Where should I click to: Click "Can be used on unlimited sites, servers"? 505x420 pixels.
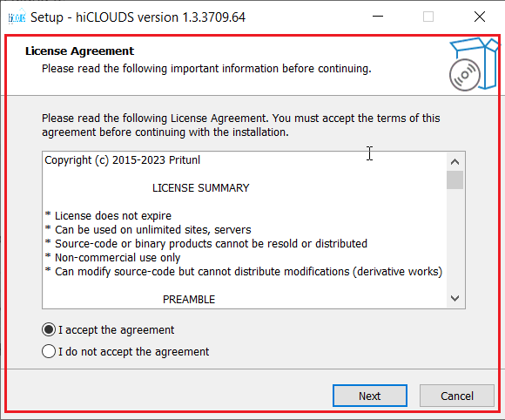click(x=148, y=229)
